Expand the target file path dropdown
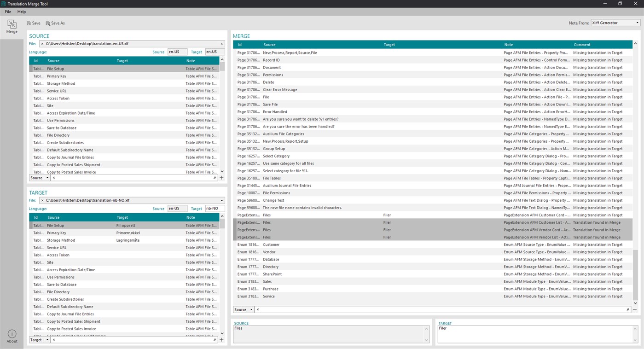 222,201
